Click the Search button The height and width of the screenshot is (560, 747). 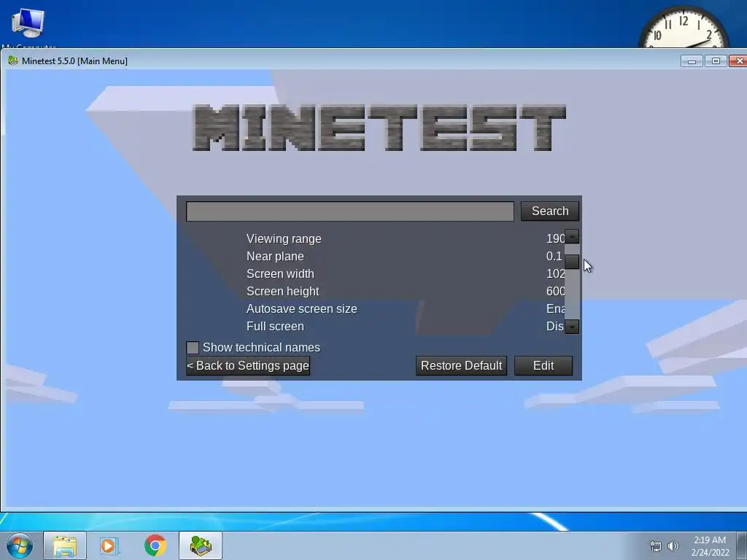click(x=550, y=211)
